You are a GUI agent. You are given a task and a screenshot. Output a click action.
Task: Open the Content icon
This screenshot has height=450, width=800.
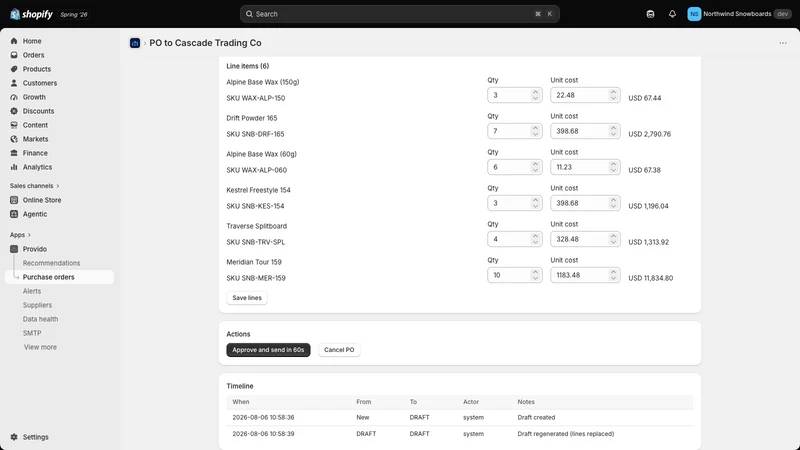[14, 125]
